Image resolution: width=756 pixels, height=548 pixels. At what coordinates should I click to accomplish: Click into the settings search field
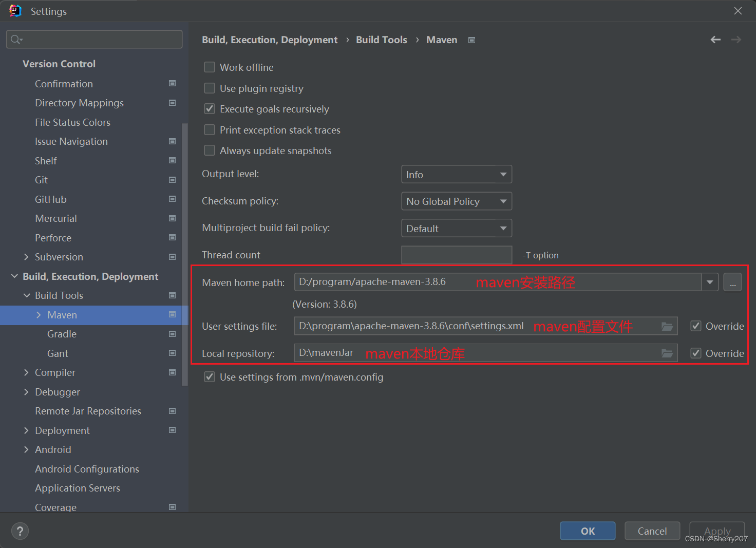coord(94,40)
